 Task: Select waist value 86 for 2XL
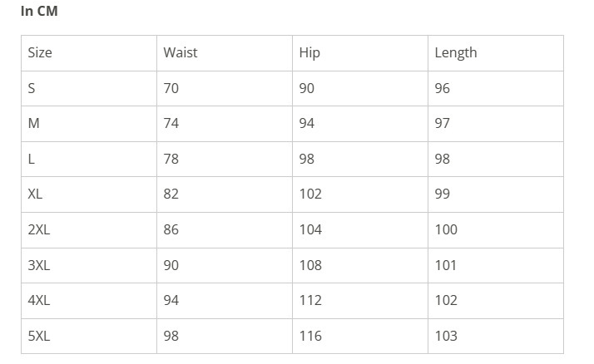[x=171, y=229]
